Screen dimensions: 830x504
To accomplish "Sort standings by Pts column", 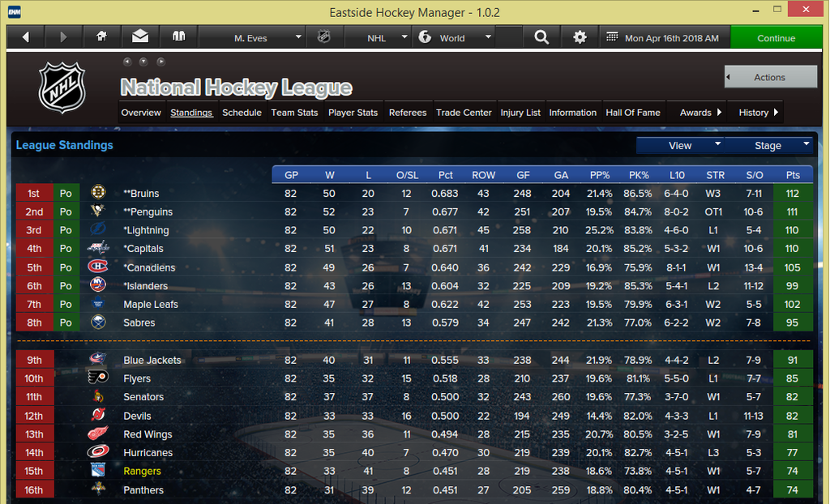I will 793,175.
